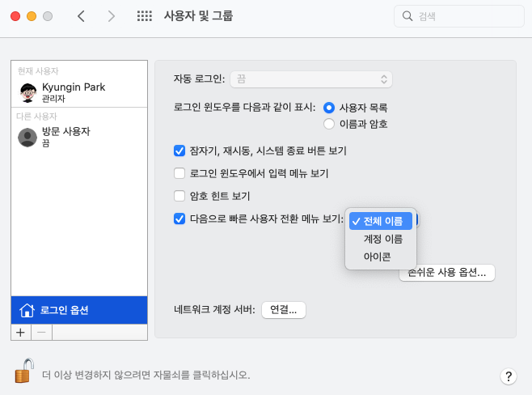
Task: Close window with the red button
Action: pos(15,16)
